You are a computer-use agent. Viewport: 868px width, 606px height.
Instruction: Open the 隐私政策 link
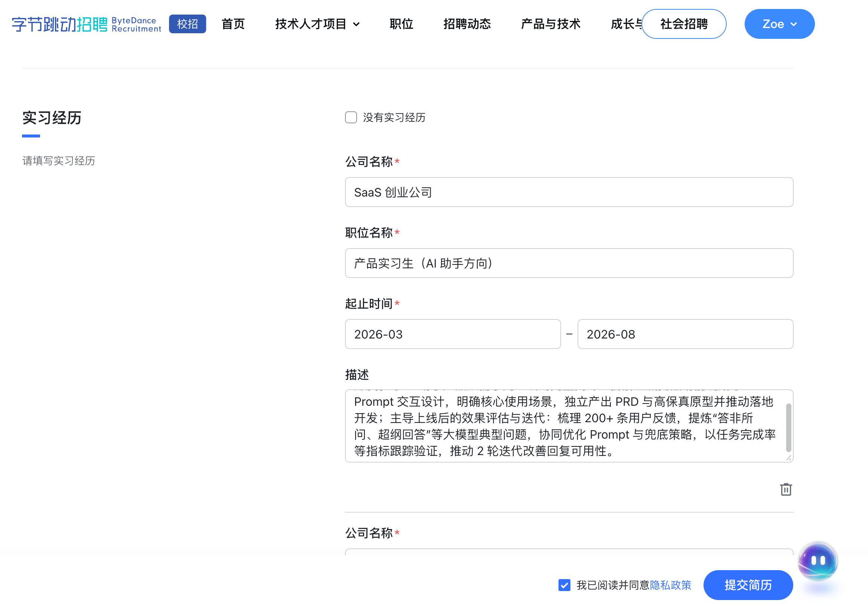tap(670, 585)
